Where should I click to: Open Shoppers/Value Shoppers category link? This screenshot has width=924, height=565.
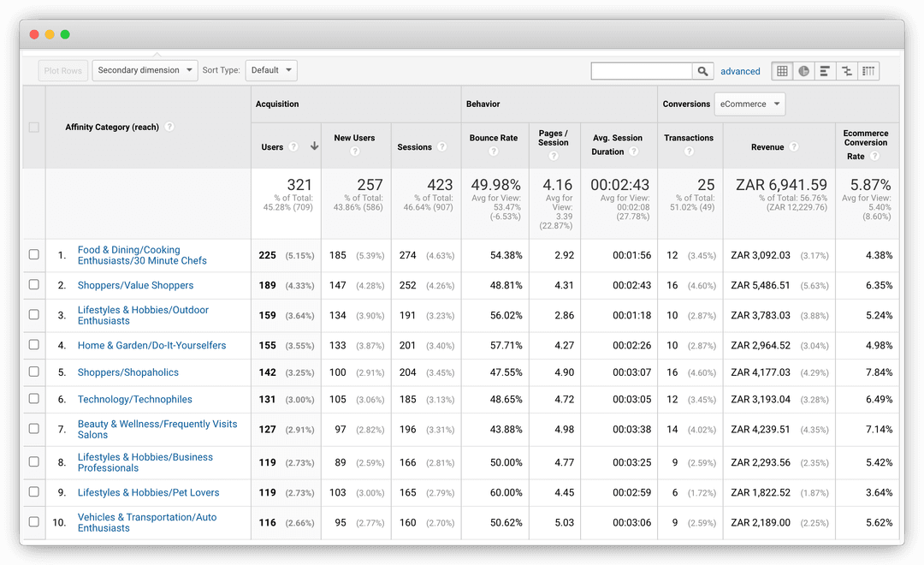tap(135, 285)
